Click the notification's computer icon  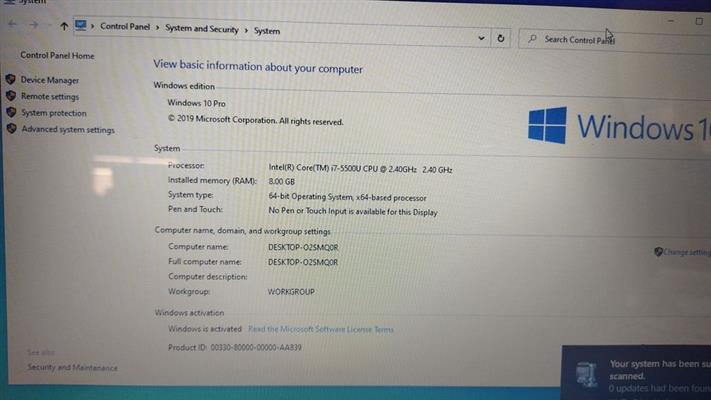[x=587, y=375]
